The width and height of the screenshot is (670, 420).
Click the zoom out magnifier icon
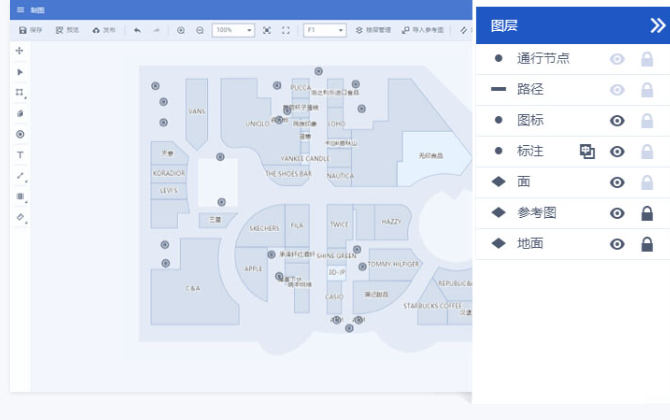[x=200, y=31]
